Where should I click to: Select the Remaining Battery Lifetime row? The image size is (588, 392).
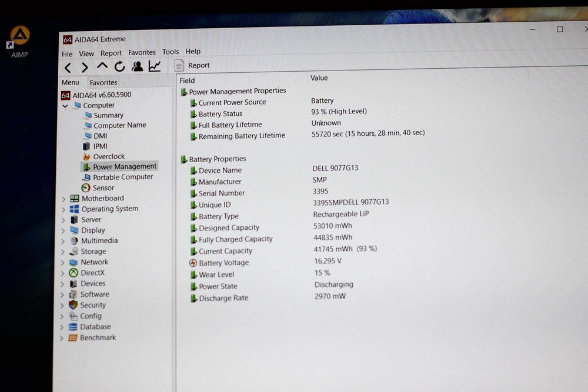pyautogui.click(x=308, y=135)
